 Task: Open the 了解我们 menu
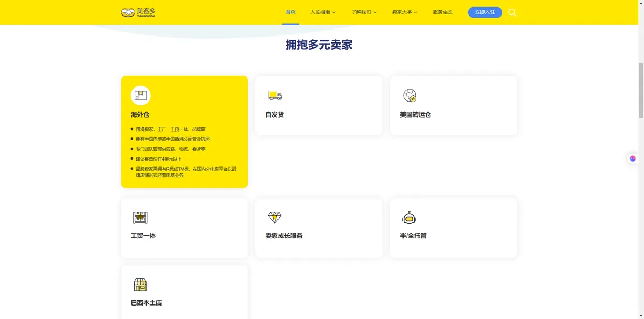point(361,12)
